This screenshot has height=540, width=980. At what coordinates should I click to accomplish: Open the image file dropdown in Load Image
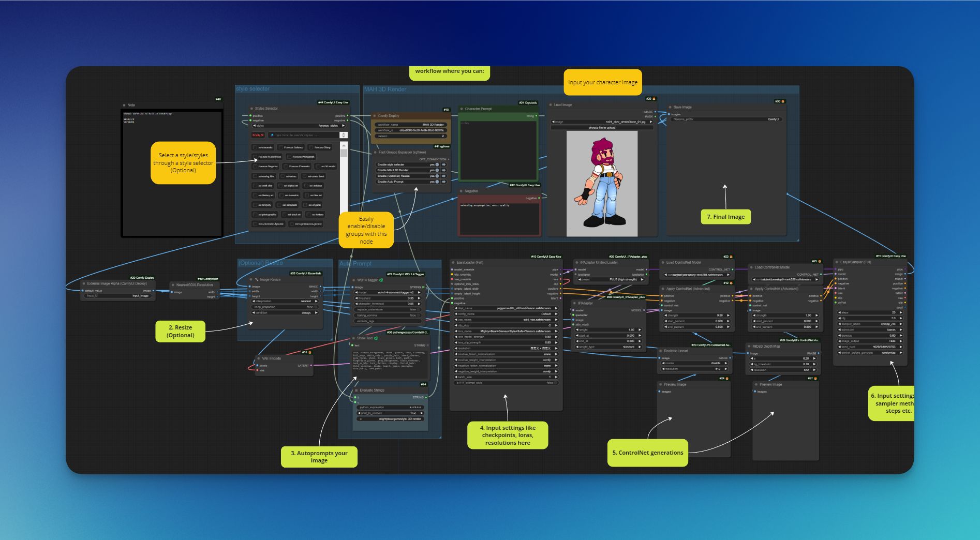602,122
